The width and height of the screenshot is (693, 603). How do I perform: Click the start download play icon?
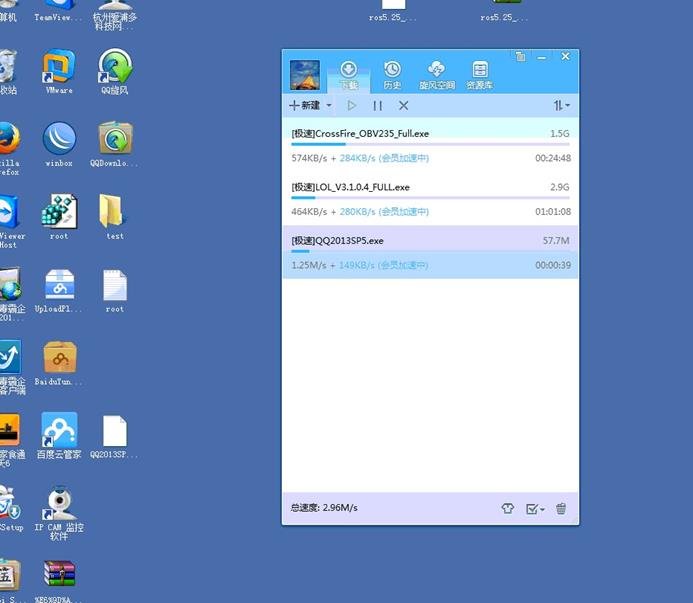[x=352, y=105]
